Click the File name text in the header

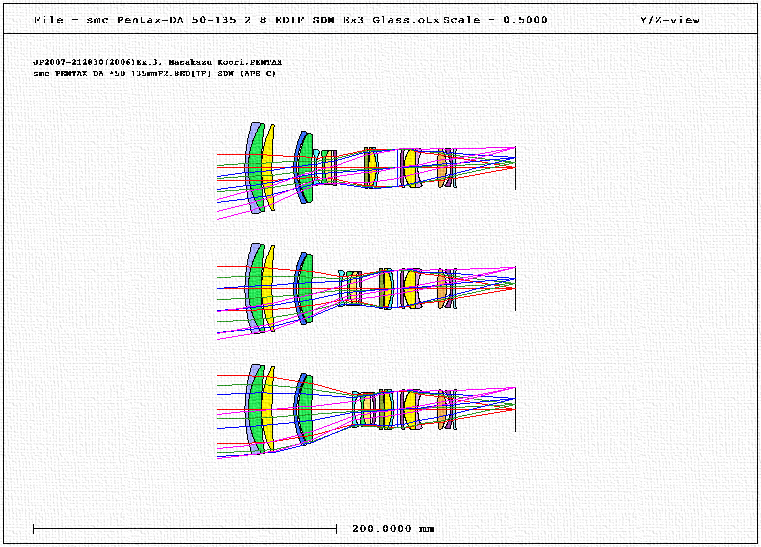click(236, 20)
